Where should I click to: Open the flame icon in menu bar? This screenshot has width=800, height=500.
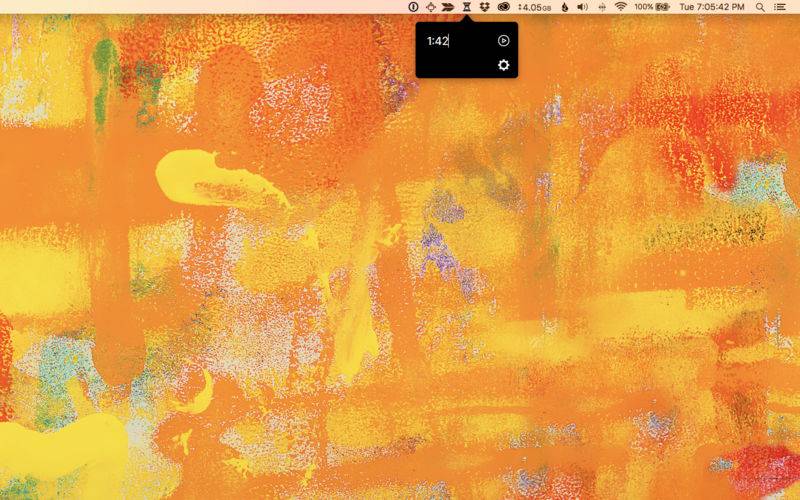564,7
